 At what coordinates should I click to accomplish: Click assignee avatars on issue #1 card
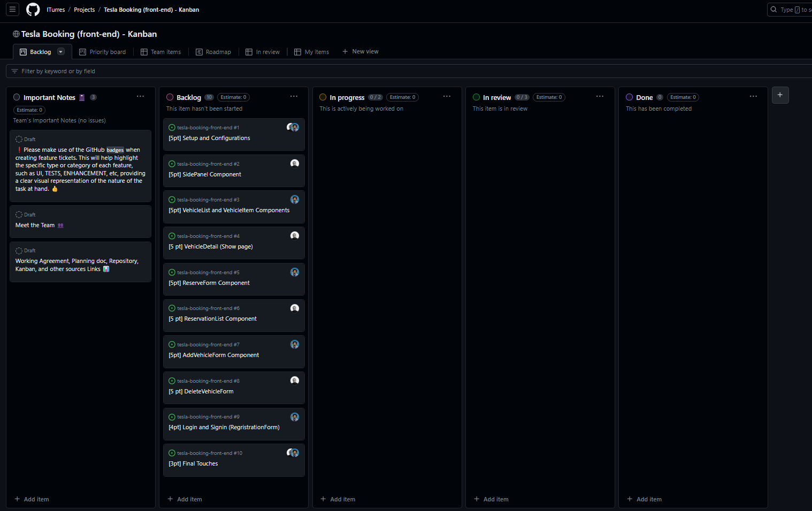(293, 127)
